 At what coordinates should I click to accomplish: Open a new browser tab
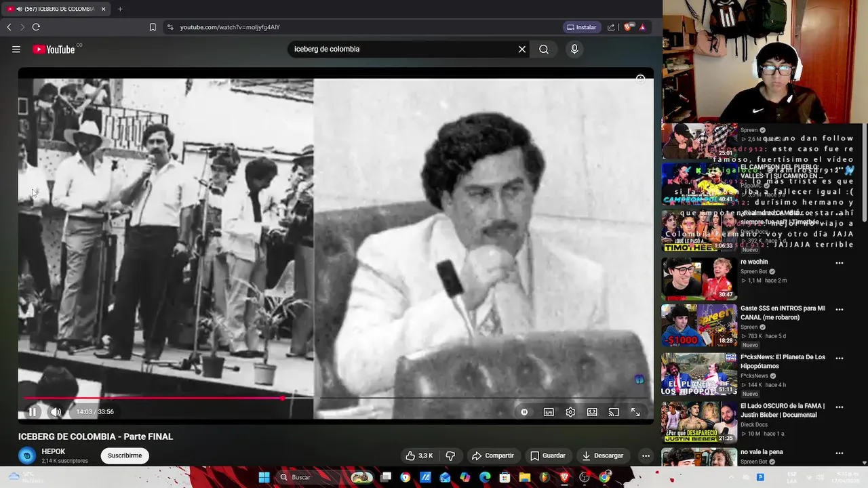pyautogui.click(x=120, y=9)
